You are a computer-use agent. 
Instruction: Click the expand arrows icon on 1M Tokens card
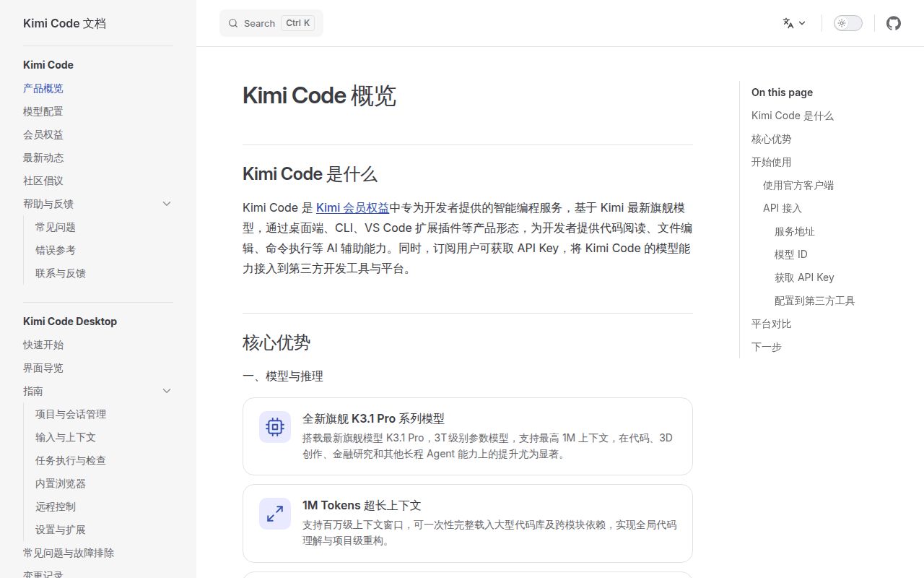point(275,514)
